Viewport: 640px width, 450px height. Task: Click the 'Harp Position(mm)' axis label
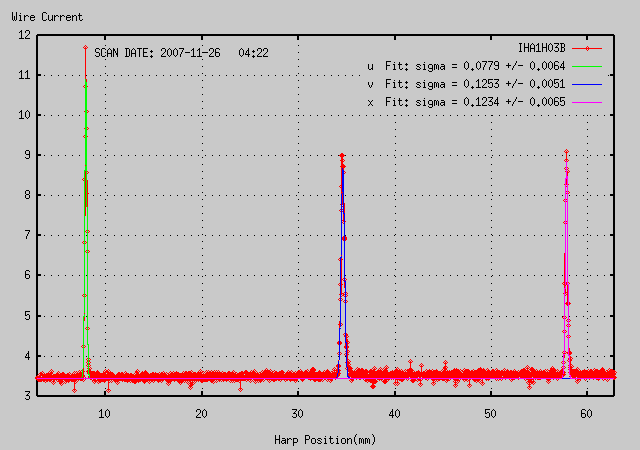point(325,440)
